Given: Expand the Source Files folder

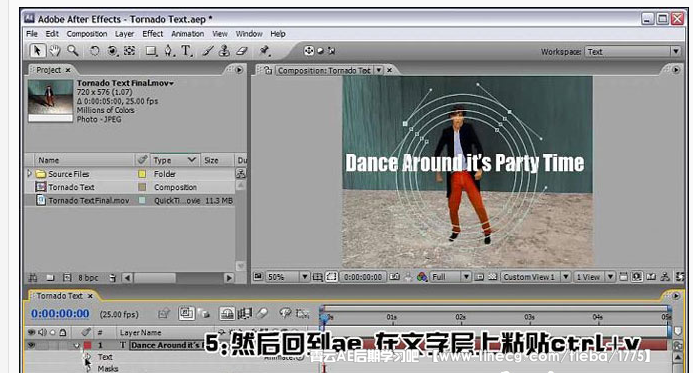Looking at the screenshot, I should point(30,174).
